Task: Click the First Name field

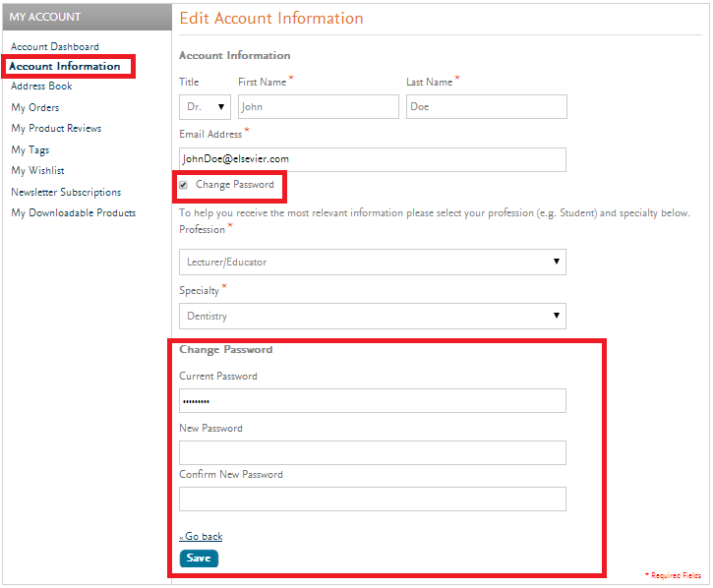Action: tap(318, 106)
